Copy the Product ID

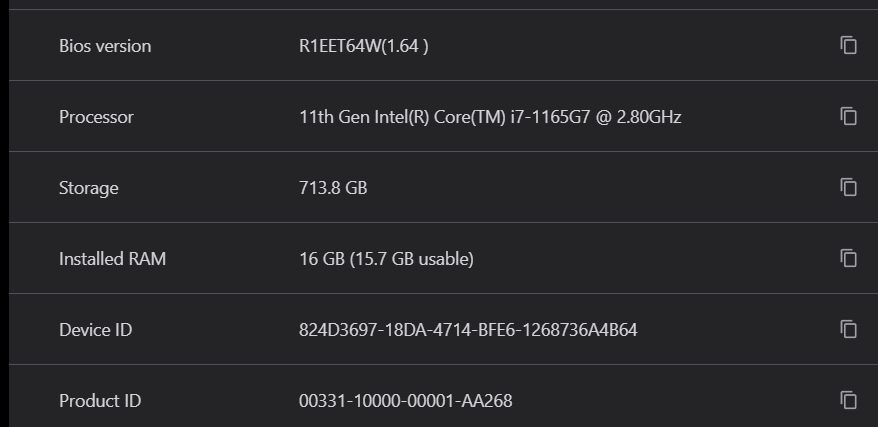pos(848,400)
